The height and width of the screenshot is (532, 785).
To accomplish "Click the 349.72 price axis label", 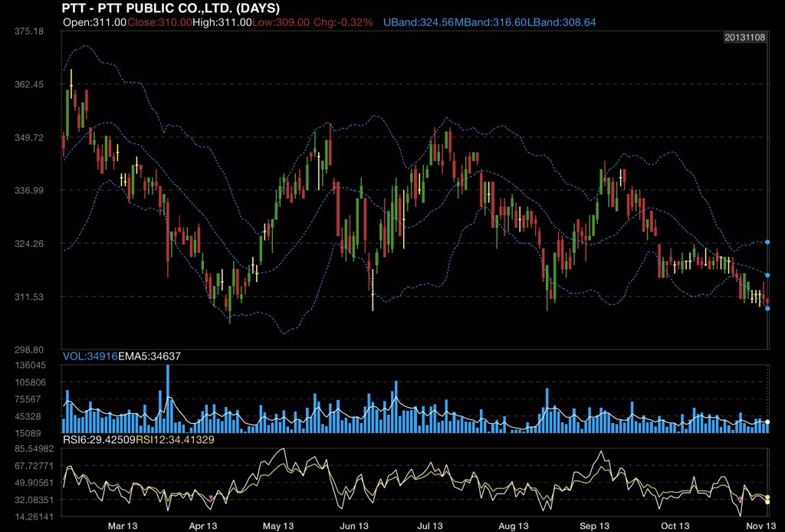I will pyautogui.click(x=29, y=137).
